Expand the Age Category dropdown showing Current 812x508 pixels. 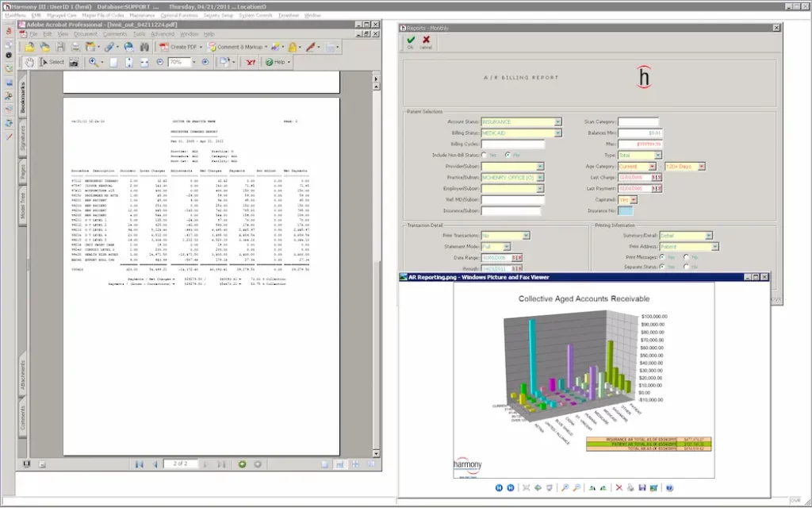pos(652,167)
